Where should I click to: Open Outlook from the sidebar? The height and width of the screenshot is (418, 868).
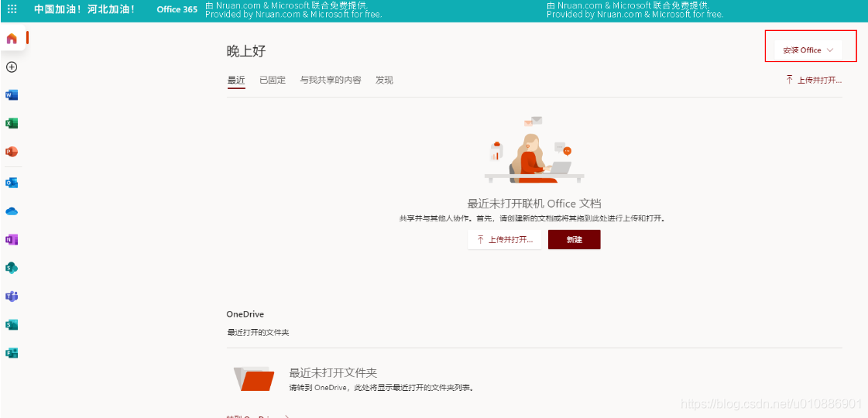(x=12, y=183)
